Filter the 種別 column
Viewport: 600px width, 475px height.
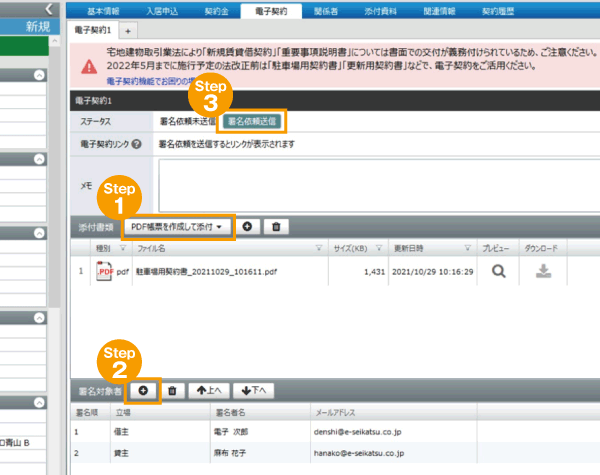(123, 248)
